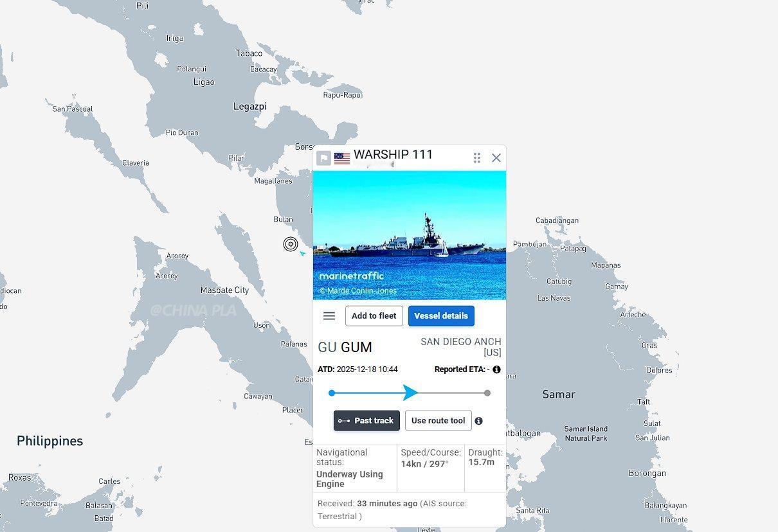Screen dimensions: 778x532
Task: Click the blue departure dot on the voyage line
Action: 332,393
